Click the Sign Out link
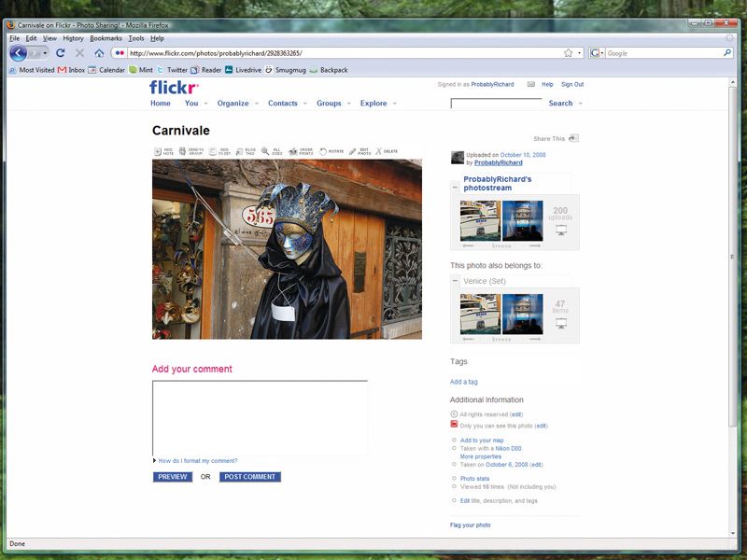This screenshot has width=747, height=560. 572,84
